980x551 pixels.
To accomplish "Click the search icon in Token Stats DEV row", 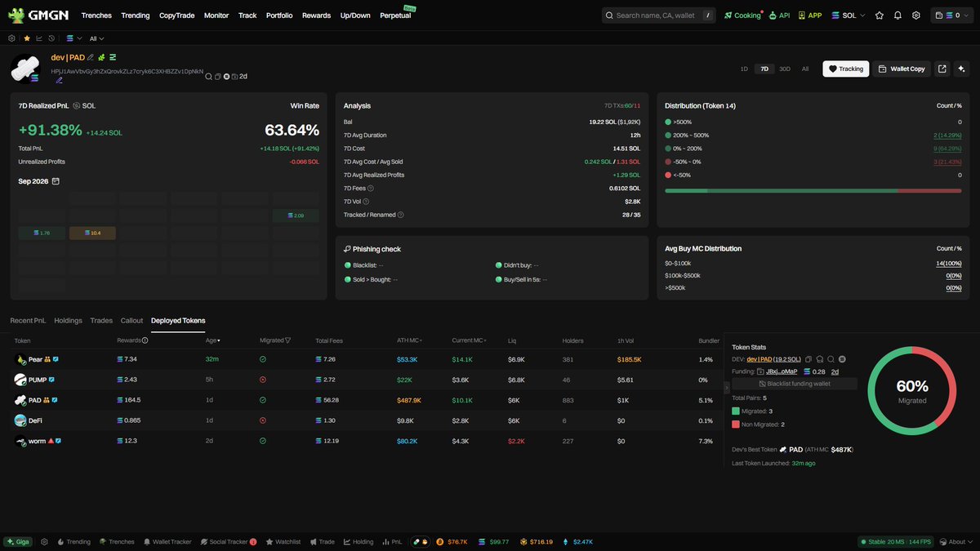I will [831, 359].
